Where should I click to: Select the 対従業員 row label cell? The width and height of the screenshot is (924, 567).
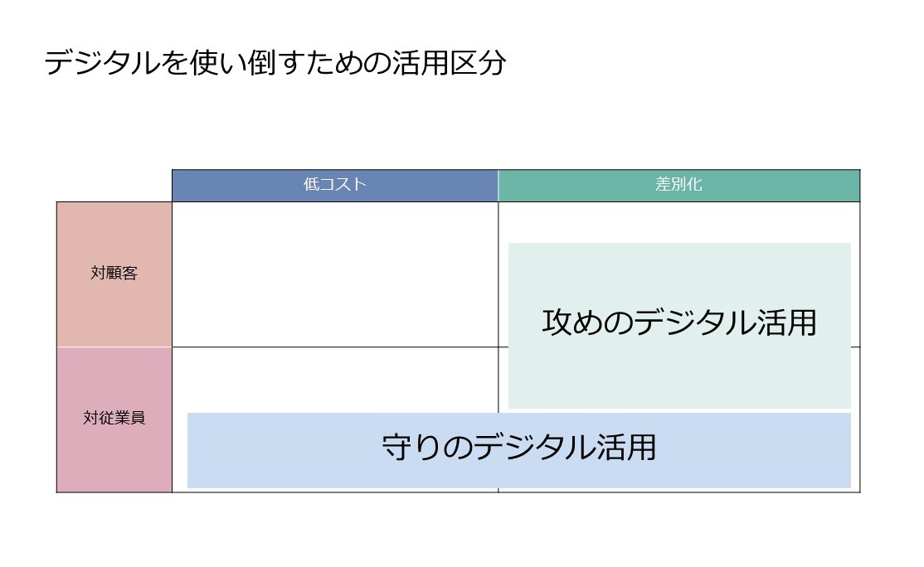coord(114,419)
